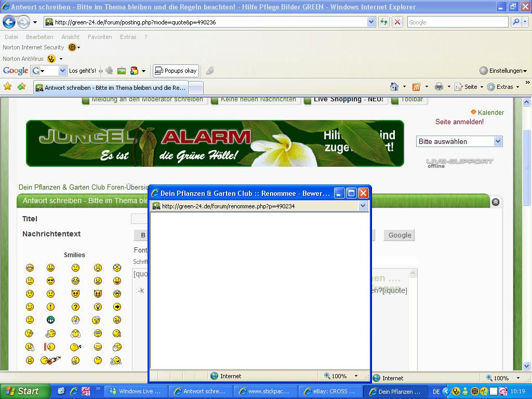Collapse the Antwort schreiben panel arrow
This screenshot has width=532, height=399.
point(495,202)
